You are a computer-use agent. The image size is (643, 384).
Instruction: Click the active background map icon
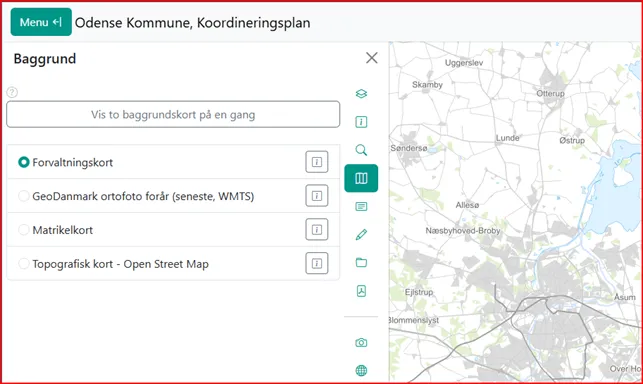[361, 178]
